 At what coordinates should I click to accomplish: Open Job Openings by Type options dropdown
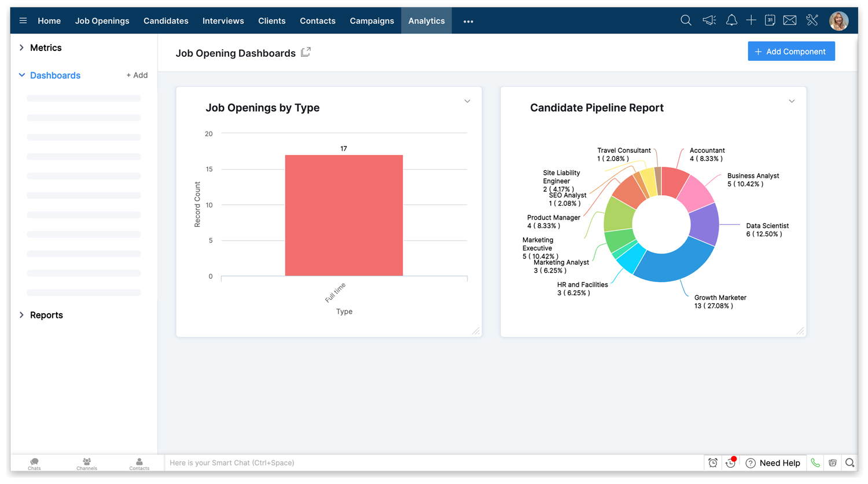coord(467,101)
